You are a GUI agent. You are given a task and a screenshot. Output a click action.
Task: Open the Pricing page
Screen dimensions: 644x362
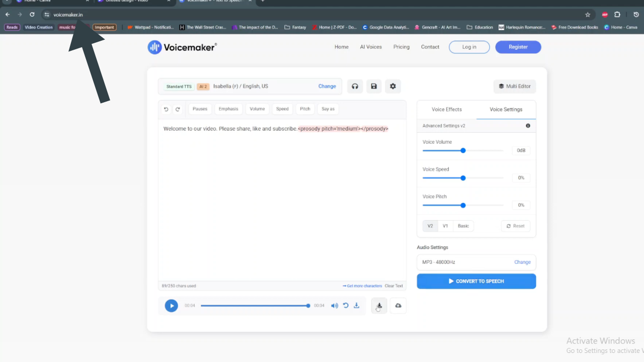coord(401,47)
